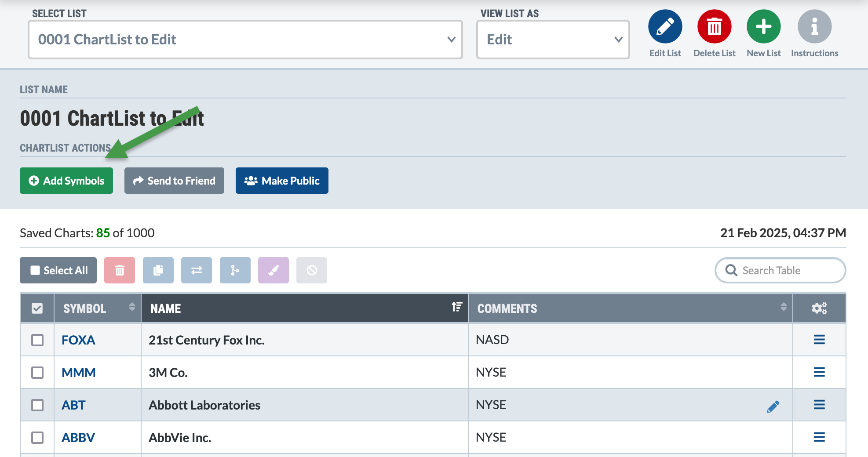The height and width of the screenshot is (457, 868).
Task: Open the Select List dropdown
Action: pos(245,40)
